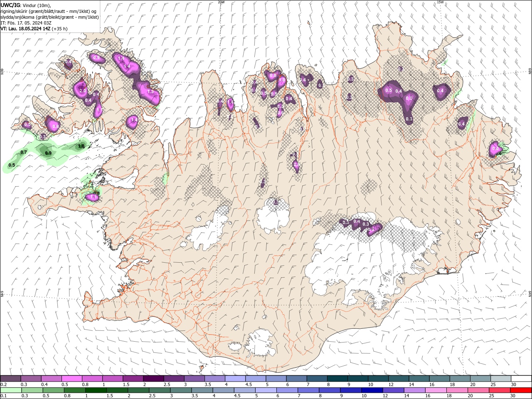Pick the darkest purple 2–2.5 snow legend swatch

point(153,379)
